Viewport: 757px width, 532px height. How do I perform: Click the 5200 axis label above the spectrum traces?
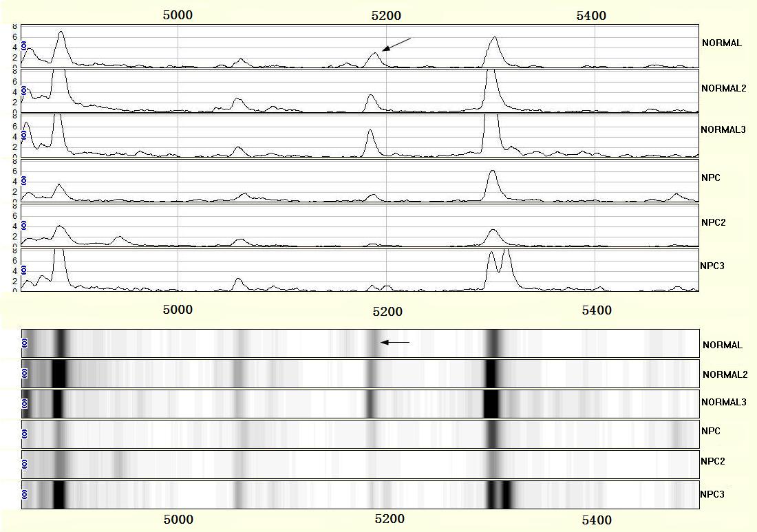[x=386, y=16]
